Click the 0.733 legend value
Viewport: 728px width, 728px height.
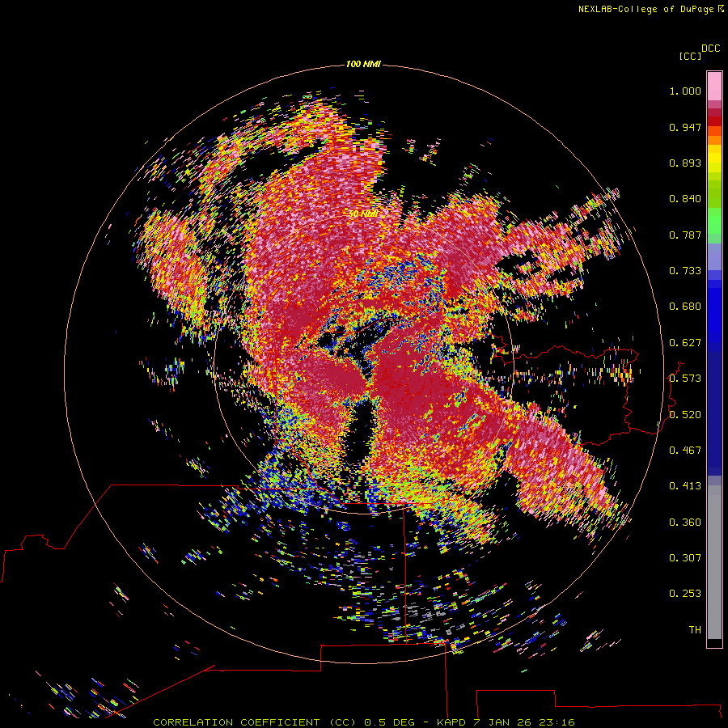click(x=685, y=271)
